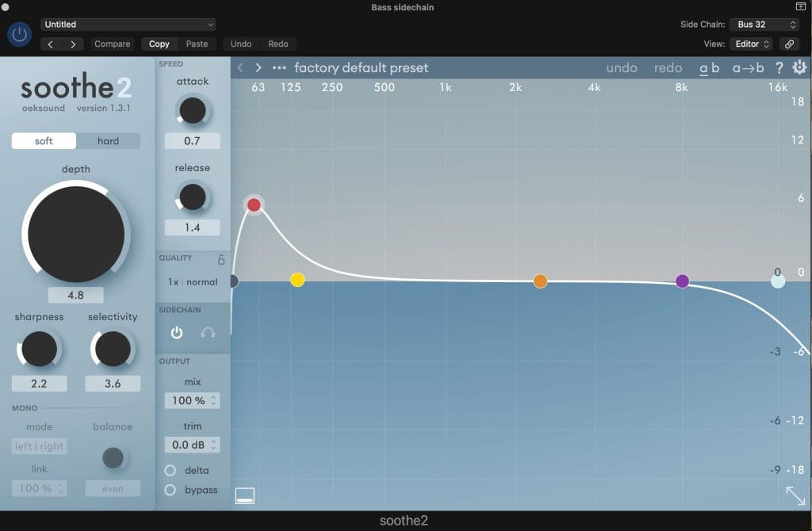The width and height of the screenshot is (812, 531).
Task: Go to next factory preset arrow
Action: pos(259,68)
